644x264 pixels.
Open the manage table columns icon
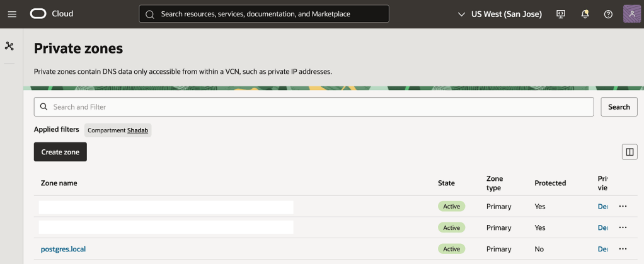[x=629, y=152]
